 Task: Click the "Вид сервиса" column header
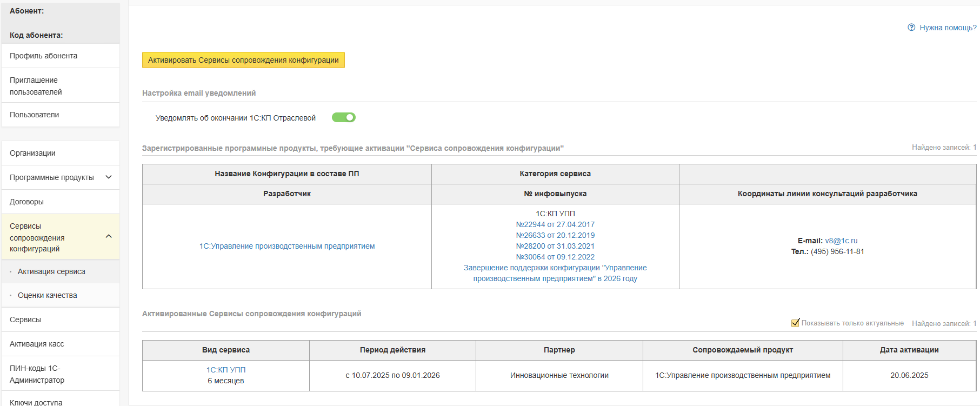click(x=226, y=350)
